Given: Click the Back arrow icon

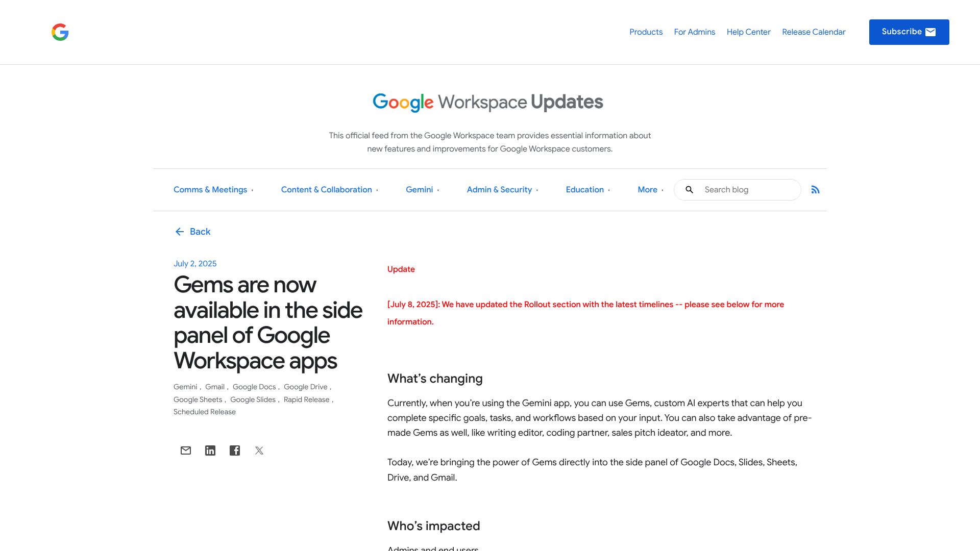Looking at the screenshot, I should tap(180, 232).
